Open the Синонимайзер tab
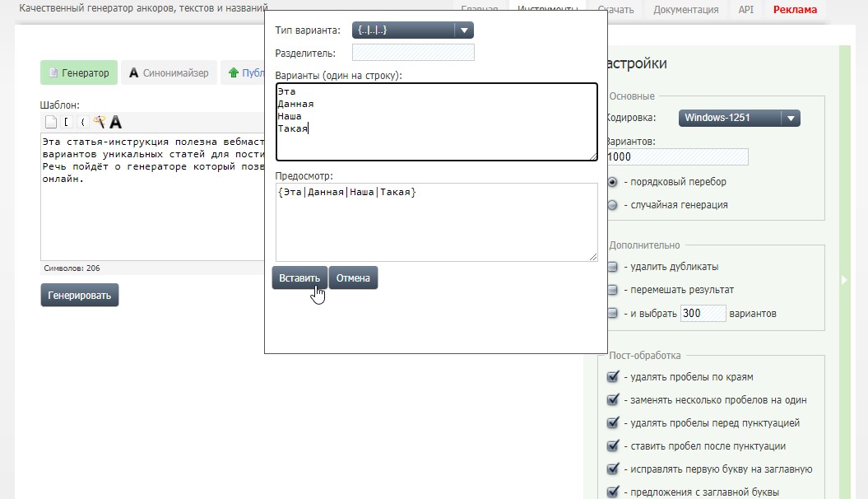Viewport: 868px width, 499px height. coord(169,72)
